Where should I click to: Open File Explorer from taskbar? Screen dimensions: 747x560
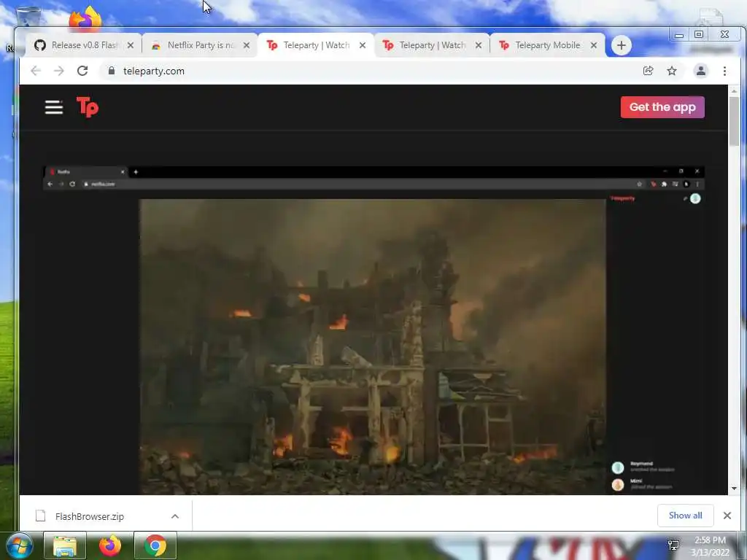tap(65, 545)
